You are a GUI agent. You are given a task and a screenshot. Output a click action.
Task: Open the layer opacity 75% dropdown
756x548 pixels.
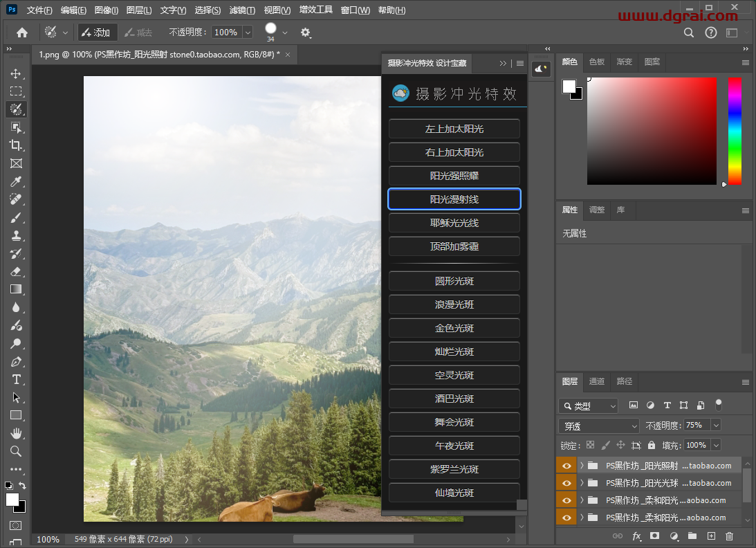[x=716, y=425]
